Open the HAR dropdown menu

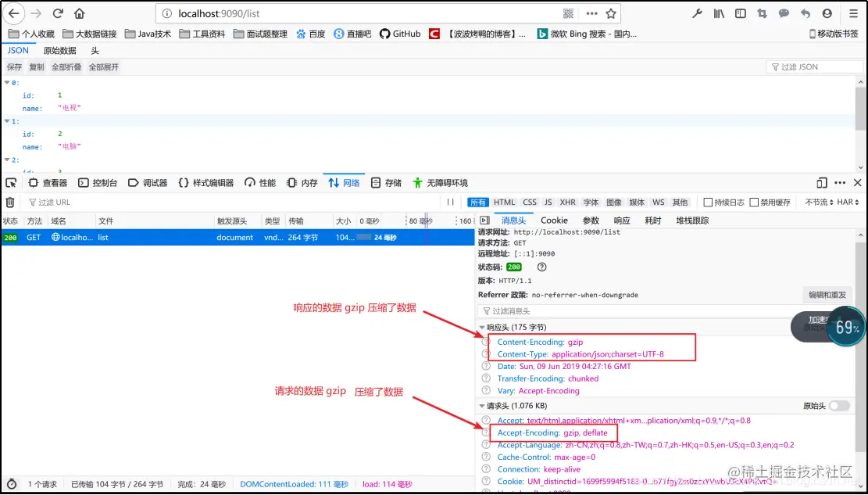848,203
